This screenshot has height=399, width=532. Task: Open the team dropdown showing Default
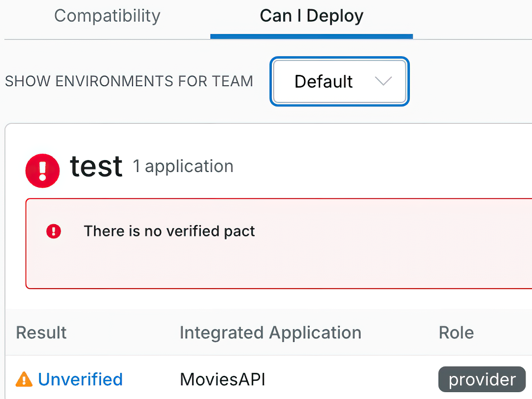click(339, 81)
